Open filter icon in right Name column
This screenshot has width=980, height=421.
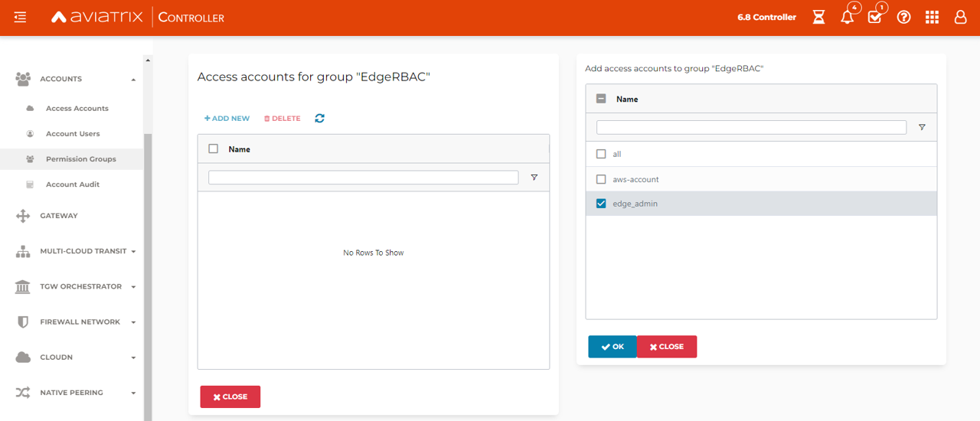922,127
